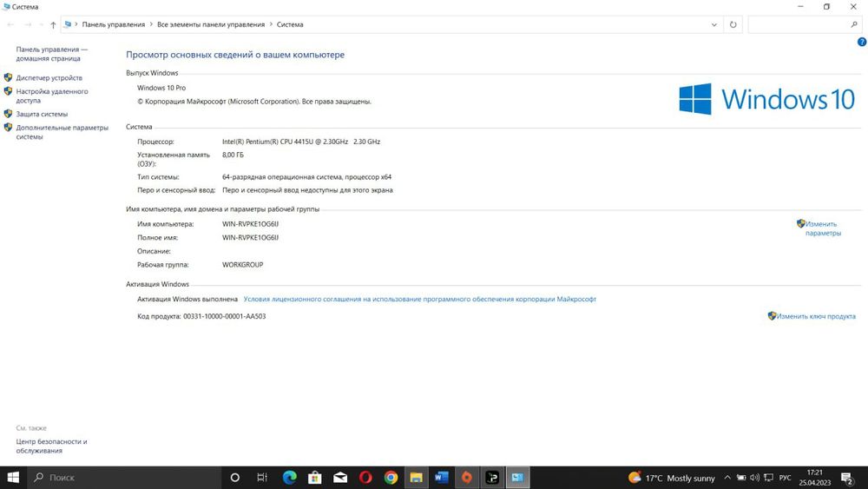Open Microsoft Store from taskbar
The height and width of the screenshot is (489, 868).
315,478
